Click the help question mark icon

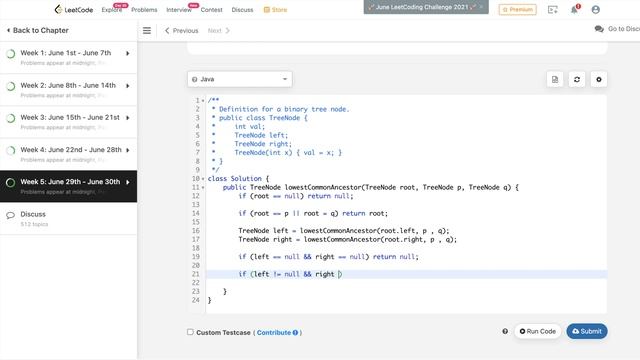(x=505, y=331)
